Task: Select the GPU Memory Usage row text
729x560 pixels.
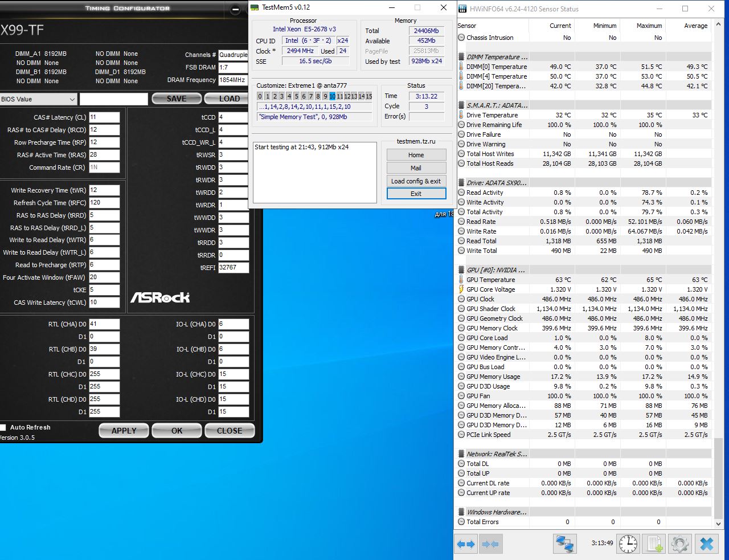Action: [x=493, y=377]
